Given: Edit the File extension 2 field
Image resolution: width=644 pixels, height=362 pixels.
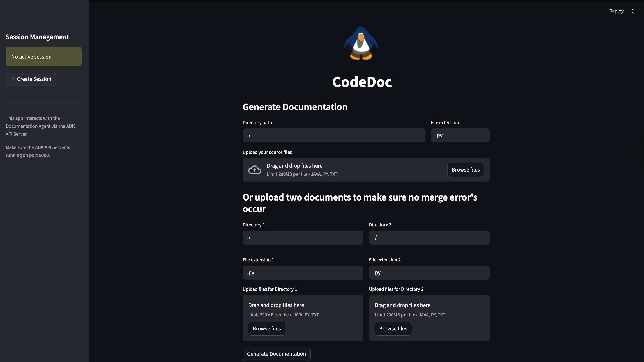Looking at the screenshot, I should pyautogui.click(x=429, y=273).
